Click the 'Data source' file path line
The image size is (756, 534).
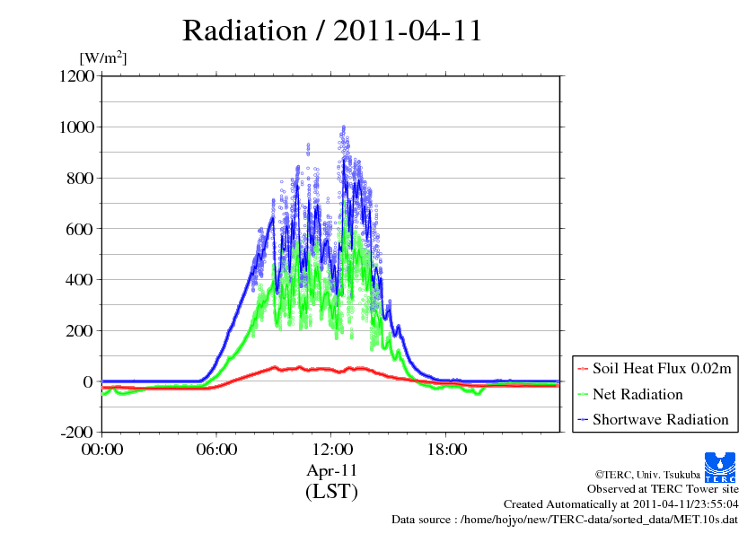[565, 520]
